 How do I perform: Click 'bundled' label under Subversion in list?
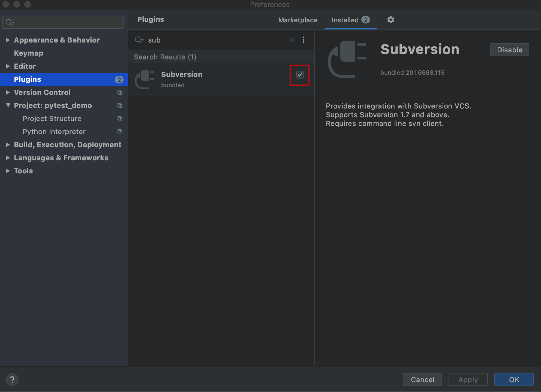pyautogui.click(x=173, y=85)
